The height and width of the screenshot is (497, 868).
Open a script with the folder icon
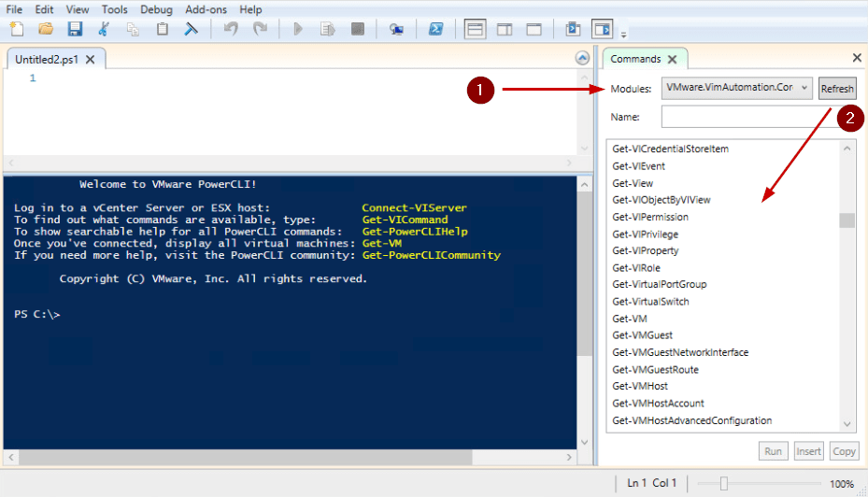[46, 29]
